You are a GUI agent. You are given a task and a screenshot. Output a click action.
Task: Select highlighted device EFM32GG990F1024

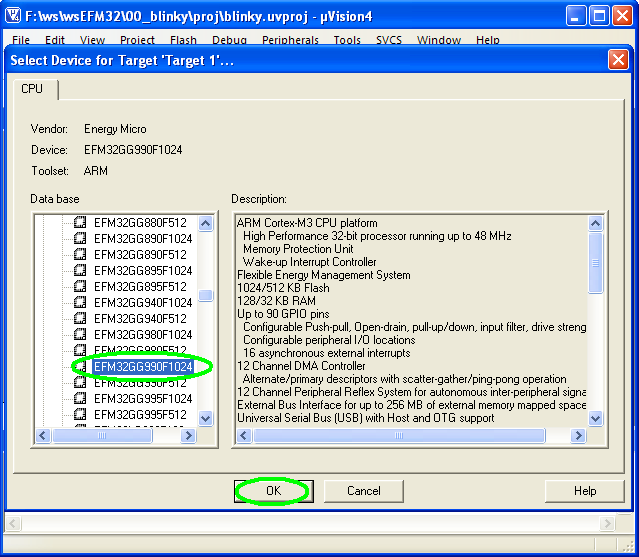click(x=143, y=367)
